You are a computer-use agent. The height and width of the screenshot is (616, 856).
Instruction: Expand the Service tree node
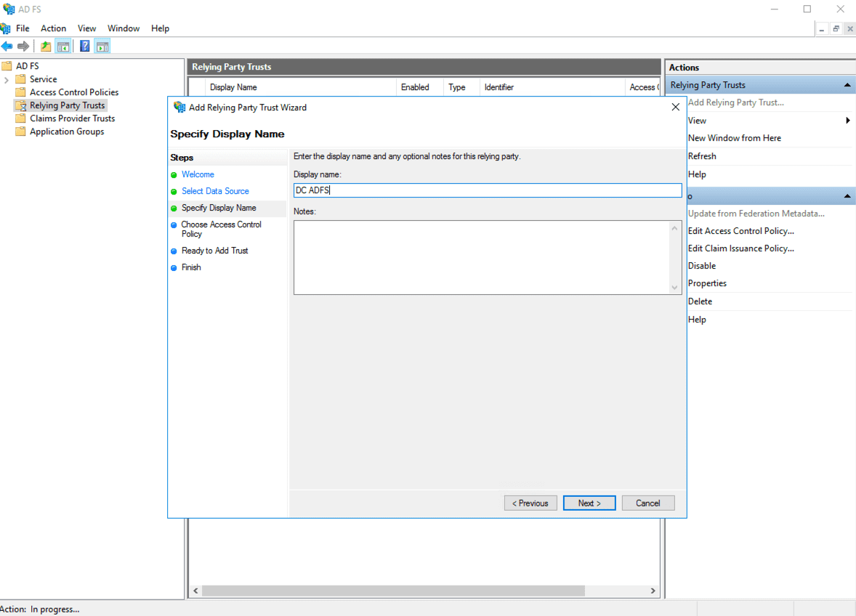pos(7,78)
